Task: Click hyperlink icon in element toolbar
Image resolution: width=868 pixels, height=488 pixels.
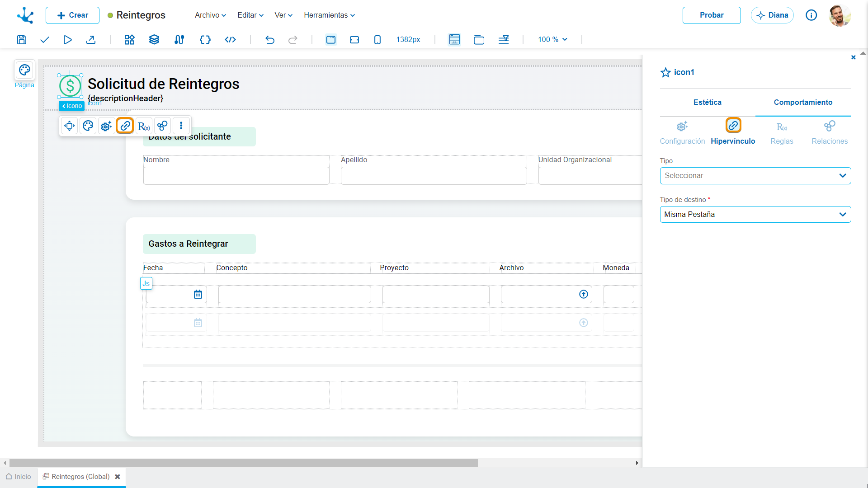Action: click(x=125, y=126)
